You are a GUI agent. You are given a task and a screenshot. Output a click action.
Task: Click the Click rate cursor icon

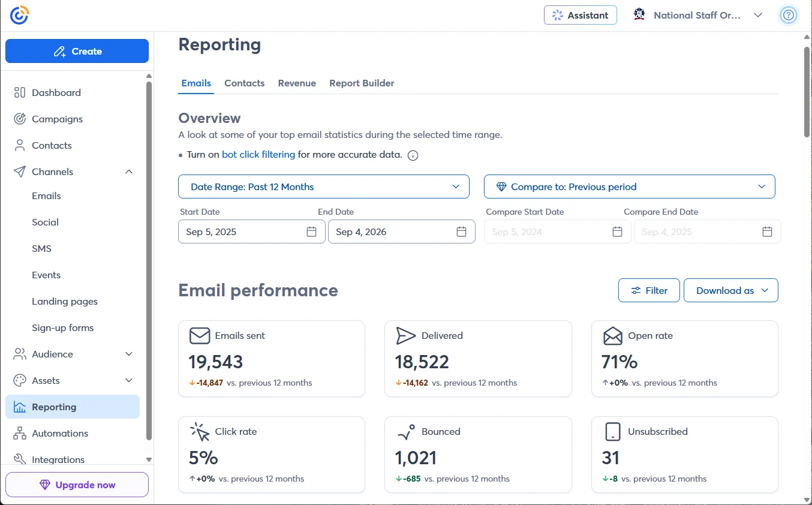[200, 431]
